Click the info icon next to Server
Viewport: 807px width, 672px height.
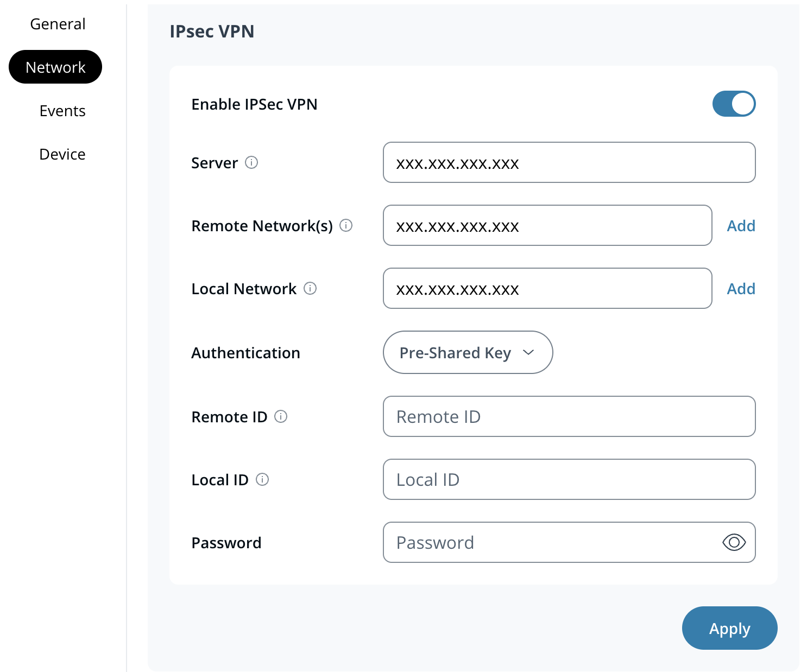pos(251,162)
